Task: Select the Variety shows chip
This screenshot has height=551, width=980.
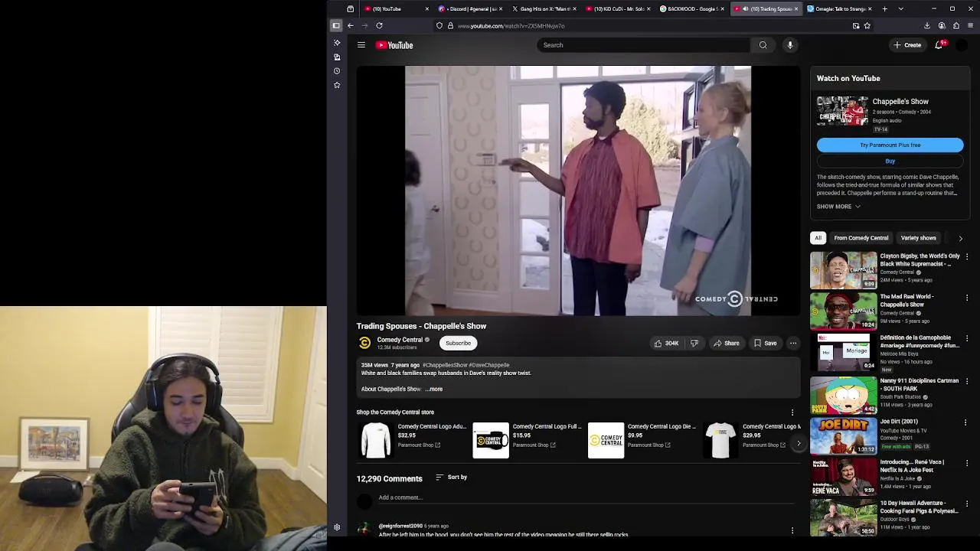Action: pyautogui.click(x=919, y=238)
